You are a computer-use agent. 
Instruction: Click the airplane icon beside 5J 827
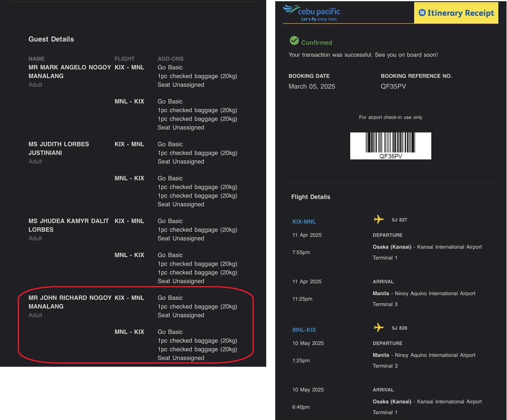click(378, 219)
